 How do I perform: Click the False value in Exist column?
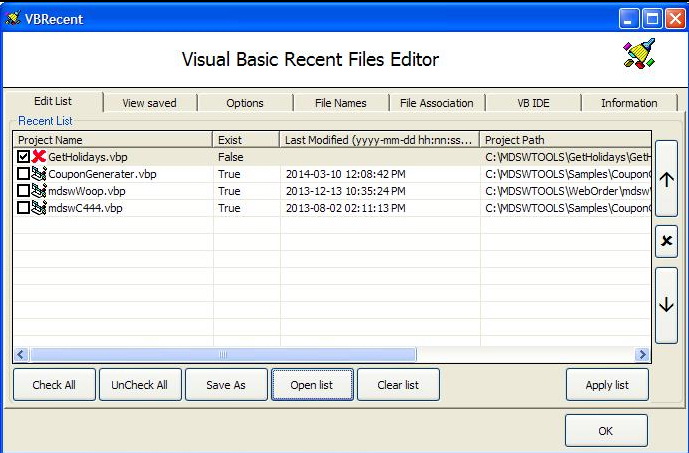[231, 157]
